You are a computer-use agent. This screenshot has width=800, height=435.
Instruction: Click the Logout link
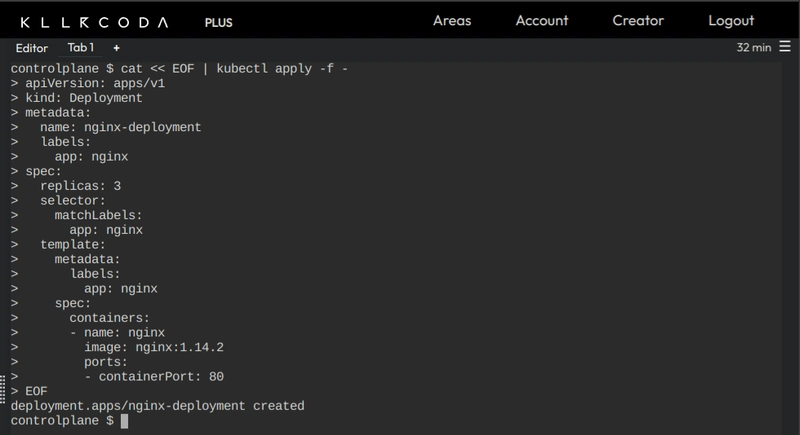point(731,20)
